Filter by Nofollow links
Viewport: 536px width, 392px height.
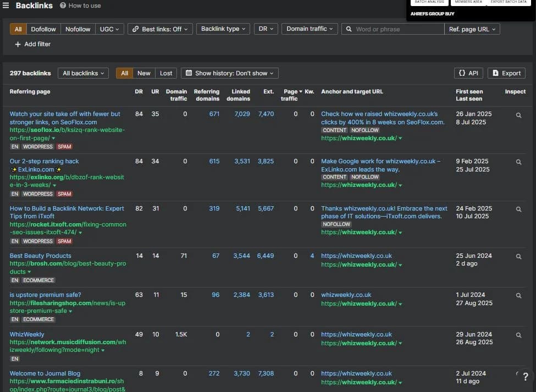pos(78,29)
